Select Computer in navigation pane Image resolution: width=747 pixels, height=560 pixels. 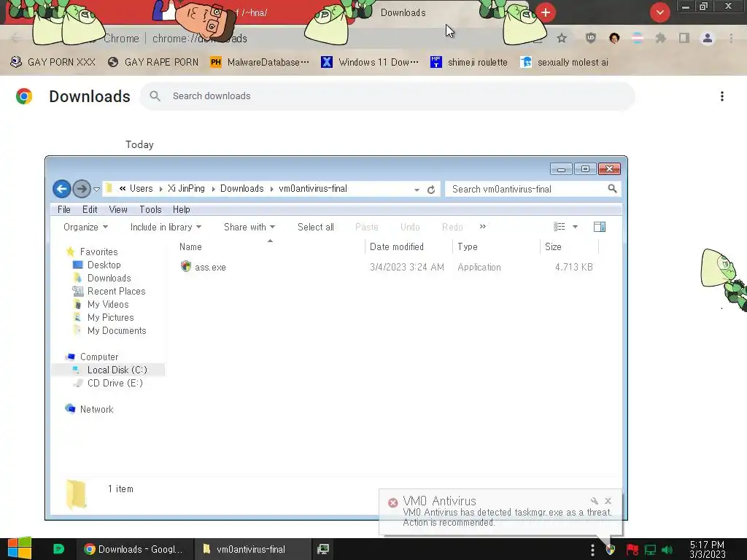(x=99, y=357)
